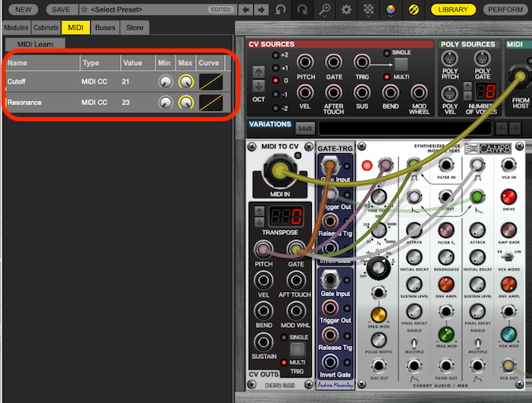Select the +2 octave radio LED
The image size is (532, 403).
(x=276, y=55)
